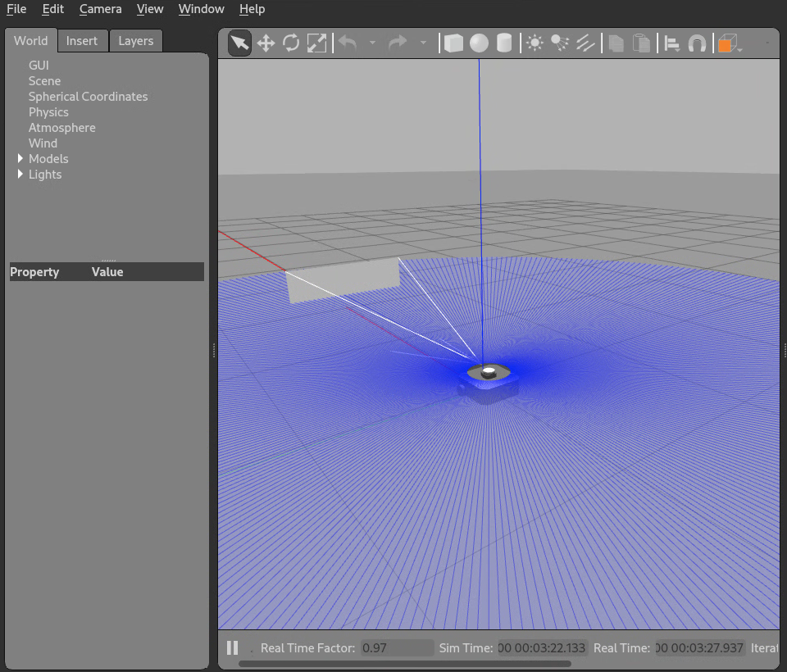This screenshot has height=672, width=787.
Task: Toggle the snap magnet tool
Action: (x=697, y=43)
